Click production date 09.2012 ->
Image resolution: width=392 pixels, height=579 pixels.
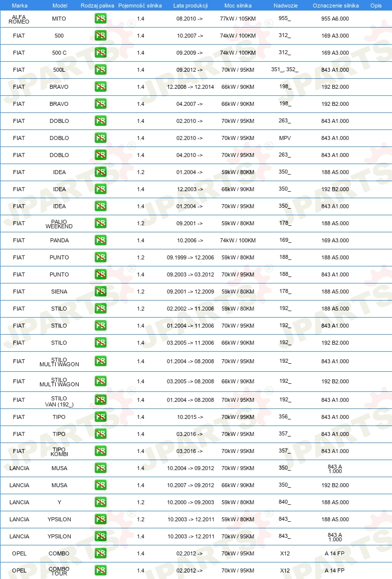[x=189, y=69]
